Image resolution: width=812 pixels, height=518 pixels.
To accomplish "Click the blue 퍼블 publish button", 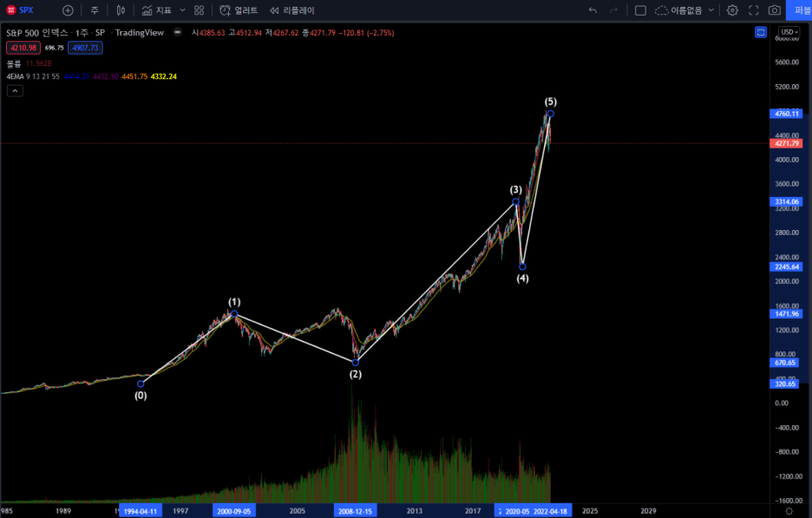I will (799, 10).
